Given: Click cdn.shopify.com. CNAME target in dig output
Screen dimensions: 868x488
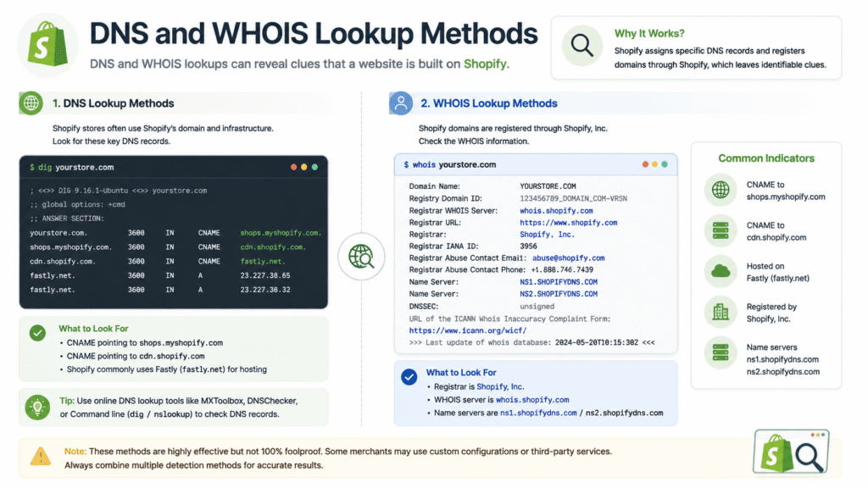Looking at the screenshot, I should click(x=272, y=247).
